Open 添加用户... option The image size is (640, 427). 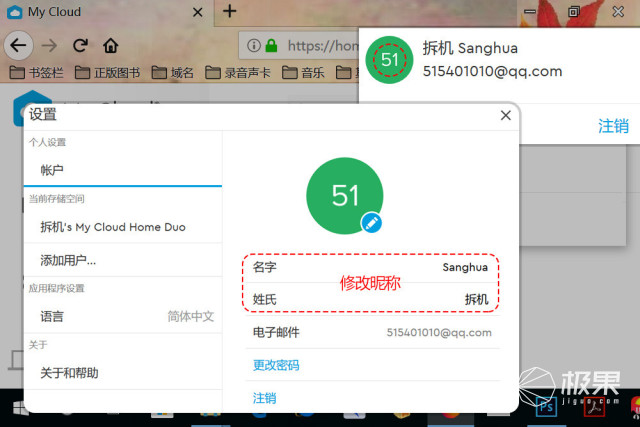[x=123, y=260]
